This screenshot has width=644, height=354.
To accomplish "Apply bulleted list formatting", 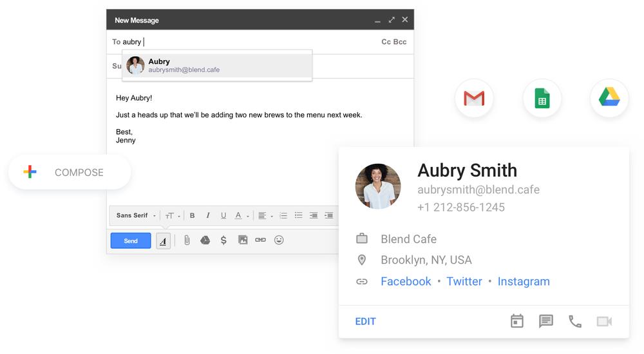I will [299, 215].
